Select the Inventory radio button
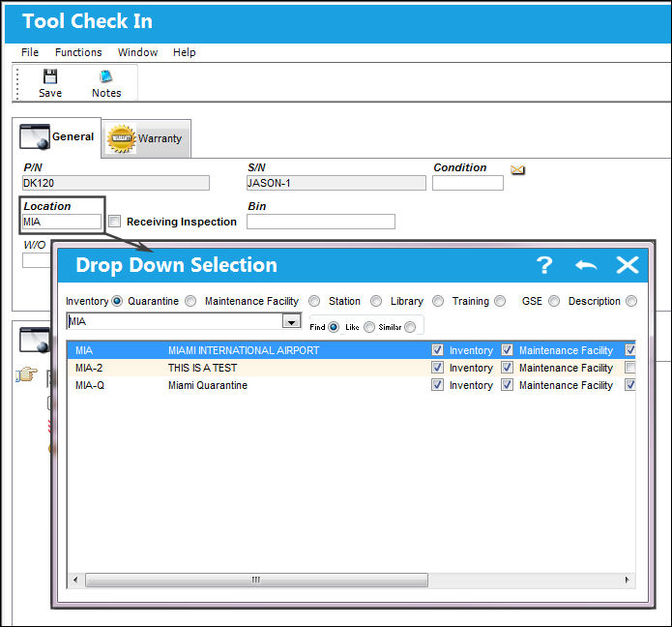The height and width of the screenshot is (627, 672). pos(117,301)
